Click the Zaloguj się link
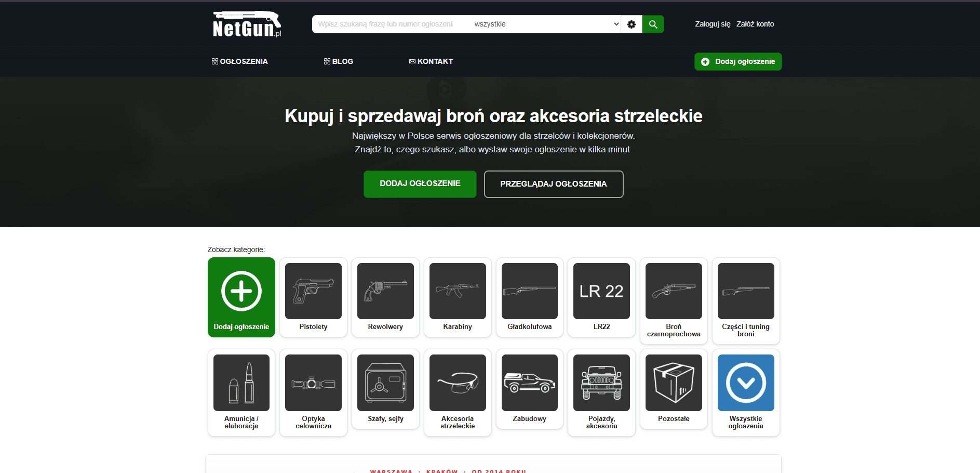 click(x=713, y=24)
